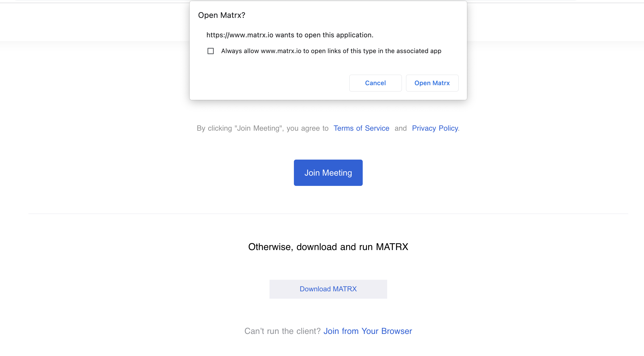The image size is (644, 356).
Task: Click the 'Always allow www.matrx.io' checkbox label text
Action: point(331,51)
